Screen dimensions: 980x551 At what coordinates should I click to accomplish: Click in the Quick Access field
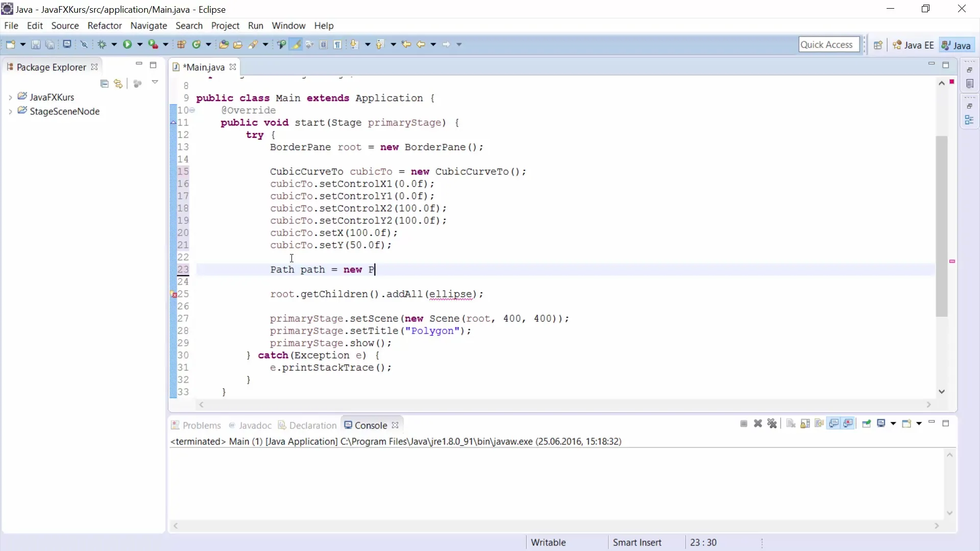point(829,45)
